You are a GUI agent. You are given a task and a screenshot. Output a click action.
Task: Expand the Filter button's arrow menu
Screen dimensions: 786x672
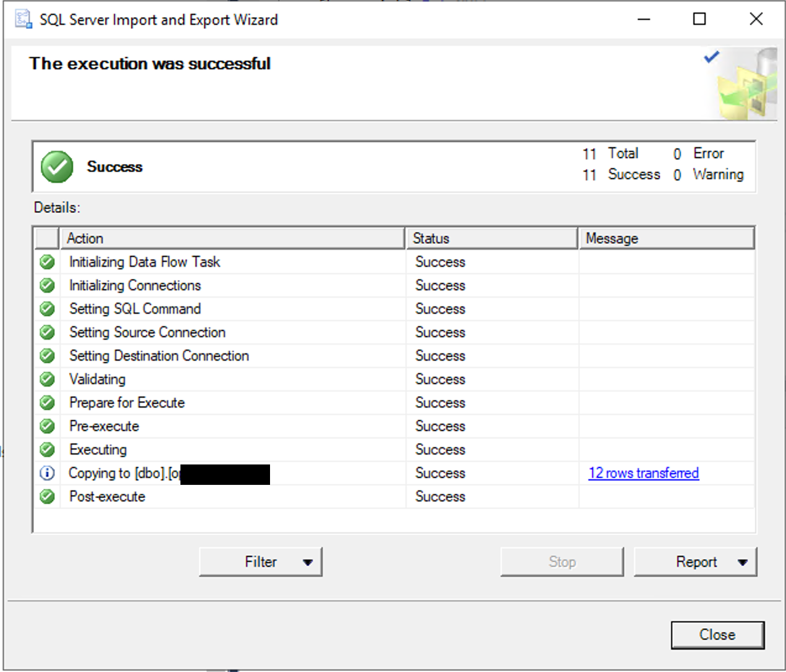(x=307, y=561)
